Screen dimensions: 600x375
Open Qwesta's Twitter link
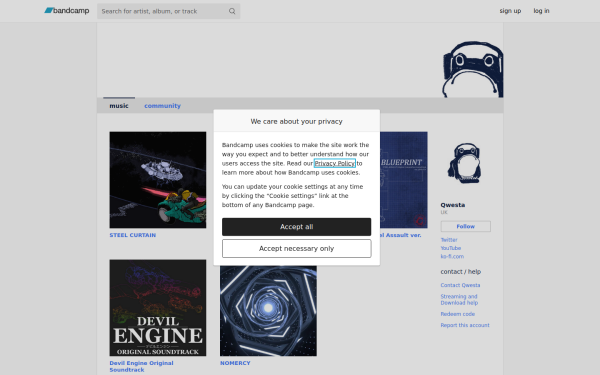(x=449, y=240)
